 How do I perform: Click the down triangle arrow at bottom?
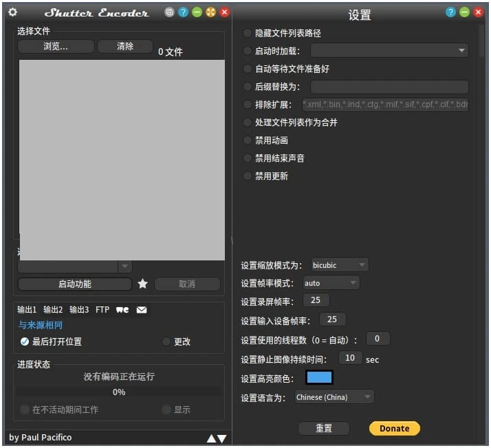click(221, 438)
